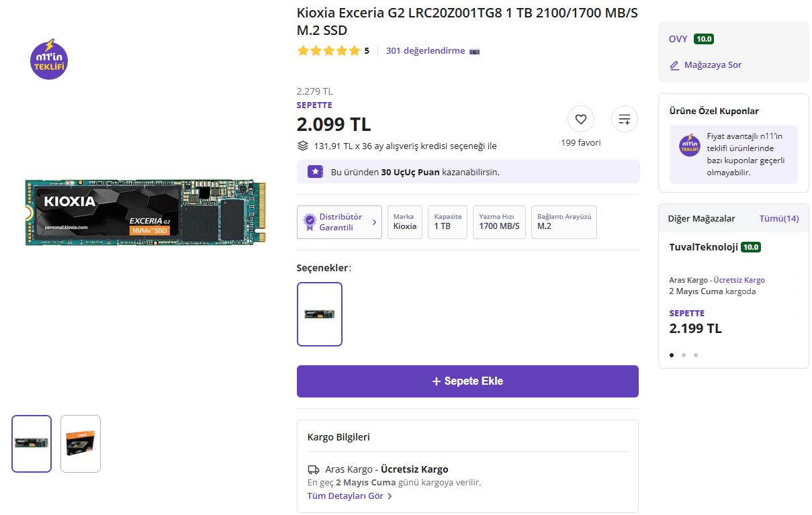This screenshot has height=515, width=812.
Task: Expand Distribütör Garantili details chevron
Action: tap(374, 222)
